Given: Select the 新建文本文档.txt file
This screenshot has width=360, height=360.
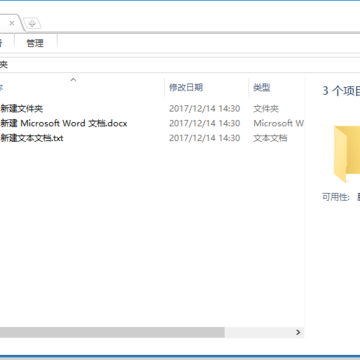Looking at the screenshot, I should [x=32, y=138].
